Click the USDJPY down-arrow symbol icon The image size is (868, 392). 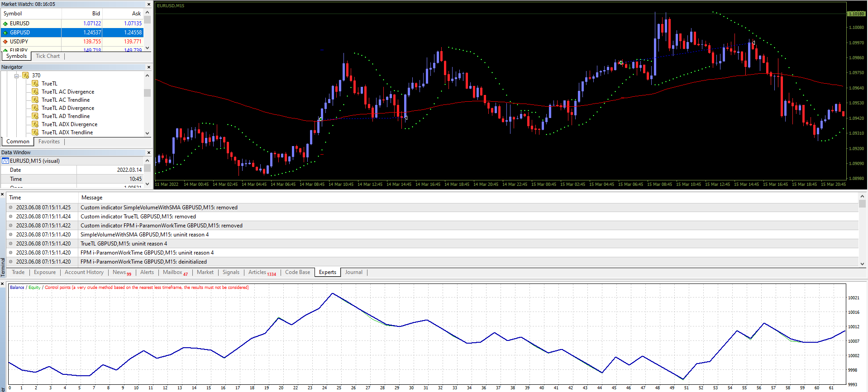pos(5,42)
